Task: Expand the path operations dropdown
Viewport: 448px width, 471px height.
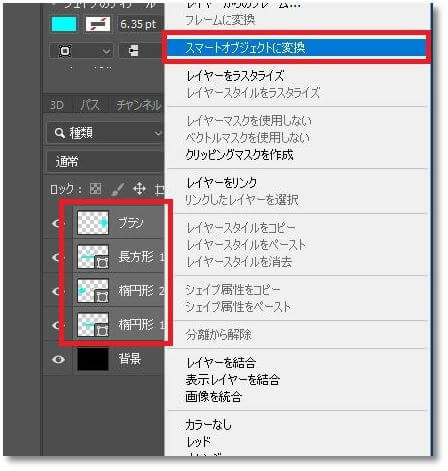Action: click(81, 51)
